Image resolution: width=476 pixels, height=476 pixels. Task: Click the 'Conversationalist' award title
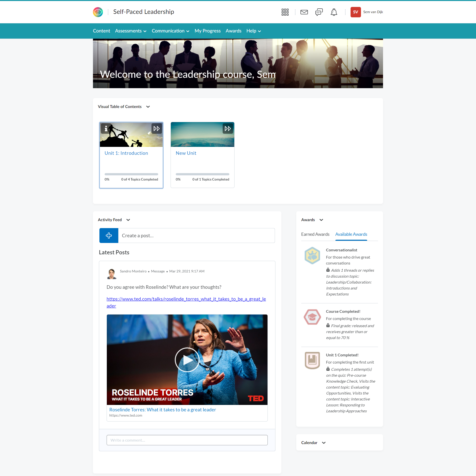click(341, 250)
